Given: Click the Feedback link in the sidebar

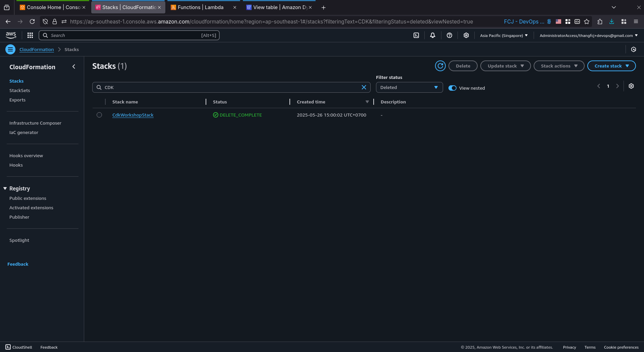Looking at the screenshot, I should pos(18,264).
